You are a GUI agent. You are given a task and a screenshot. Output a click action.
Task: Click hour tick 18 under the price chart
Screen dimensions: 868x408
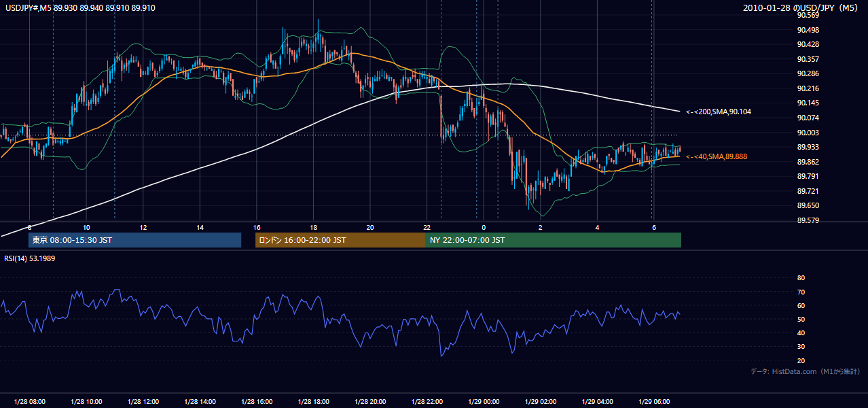(313, 227)
